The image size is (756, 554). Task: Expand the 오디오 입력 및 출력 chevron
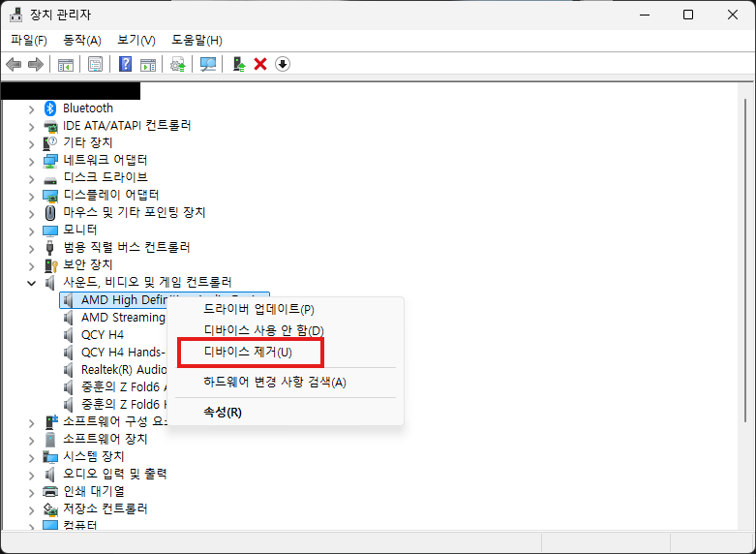pos(31,476)
